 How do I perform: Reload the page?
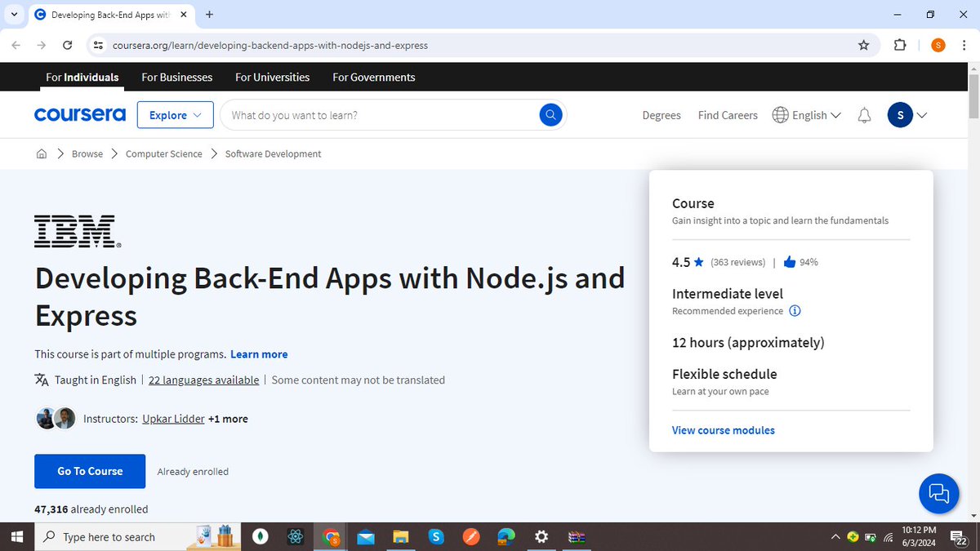(x=68, y=45)
